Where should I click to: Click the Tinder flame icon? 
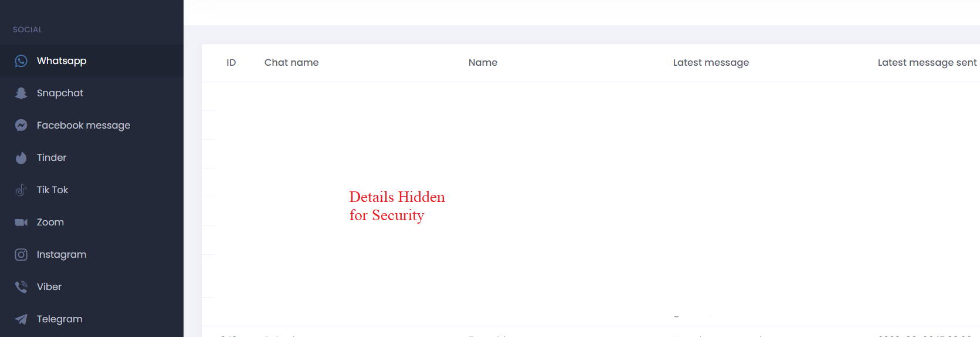tap(21, 158)
